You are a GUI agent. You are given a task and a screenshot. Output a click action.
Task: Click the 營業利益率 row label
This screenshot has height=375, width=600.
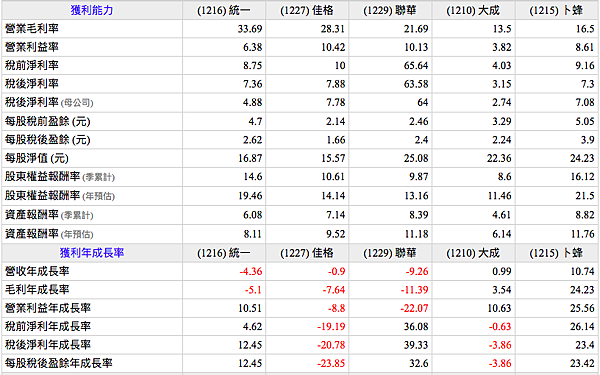[x=31, y=47]
